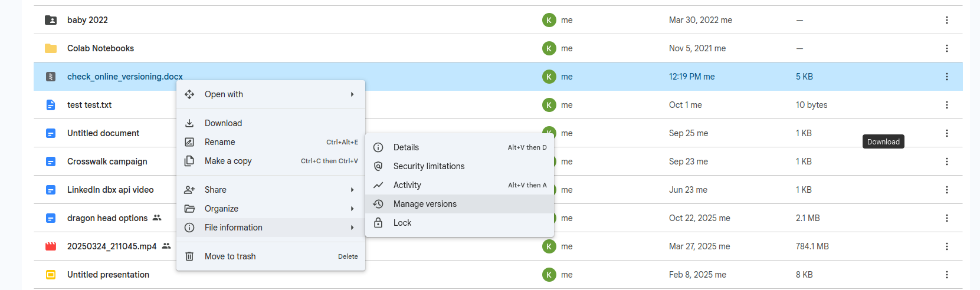Select the 20250324_211045.mp4 file name
Viewport: 980px width, 290px height.
click(x=112, y=246)
